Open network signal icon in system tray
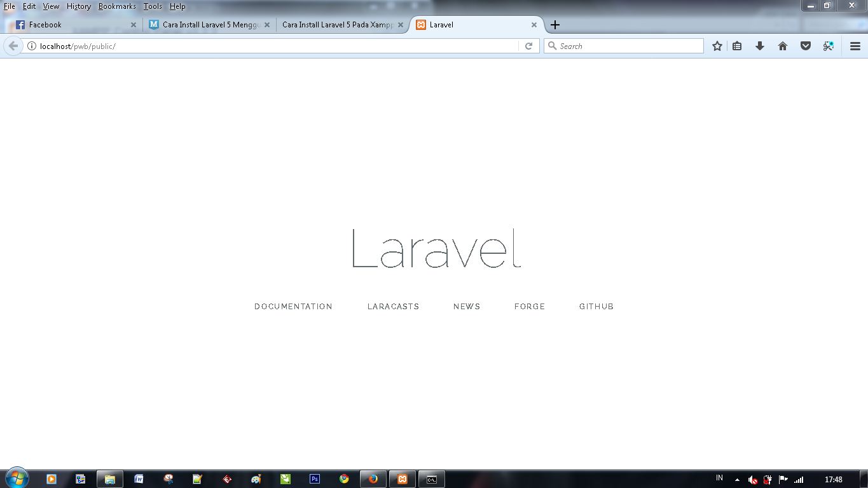 point(799,480)
